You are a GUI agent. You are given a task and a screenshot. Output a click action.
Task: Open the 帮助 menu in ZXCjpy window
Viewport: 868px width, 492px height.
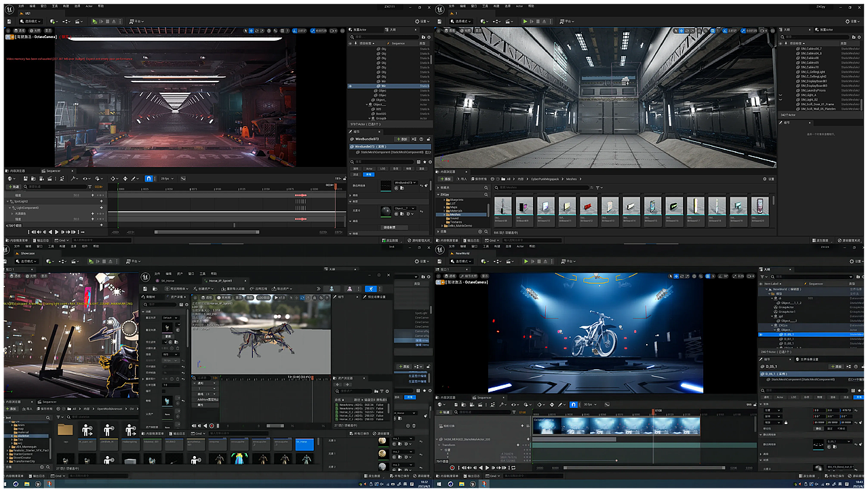click(x=532, y=5)
